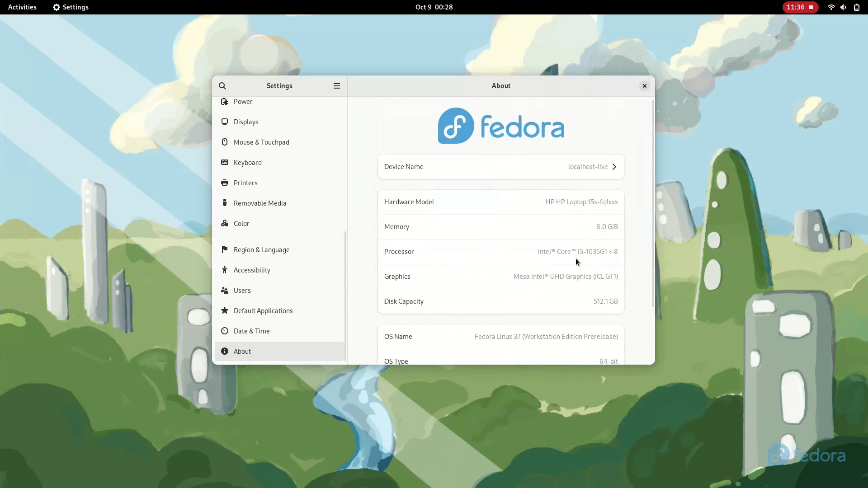The image size is (868, 488).
Task: Click the Wi-Fi status icon
Action: point(831,7)
